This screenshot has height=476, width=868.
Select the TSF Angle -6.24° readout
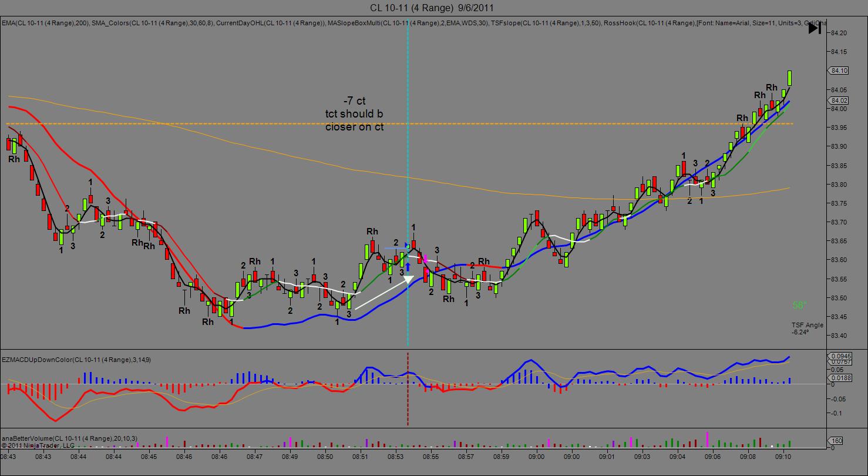tap(807, 328)
